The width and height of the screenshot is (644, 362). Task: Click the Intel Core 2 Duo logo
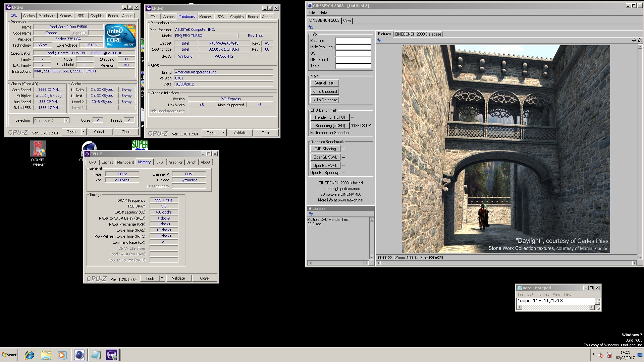120,35
